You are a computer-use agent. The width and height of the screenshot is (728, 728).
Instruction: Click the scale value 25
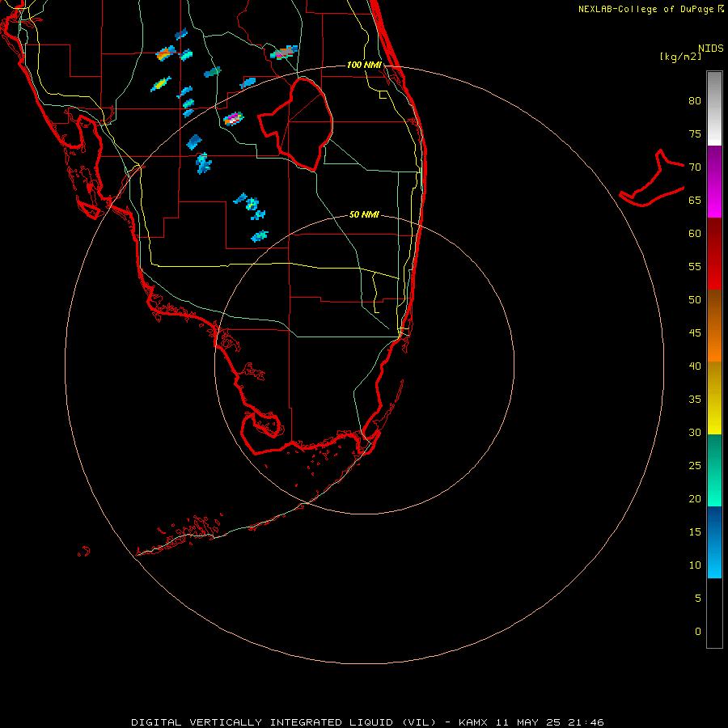(695, 465)
